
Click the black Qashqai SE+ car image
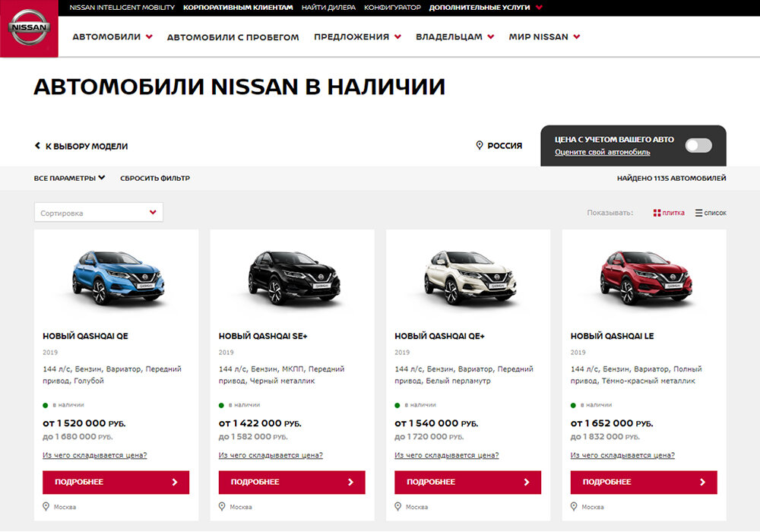click(x=293, y=277)
